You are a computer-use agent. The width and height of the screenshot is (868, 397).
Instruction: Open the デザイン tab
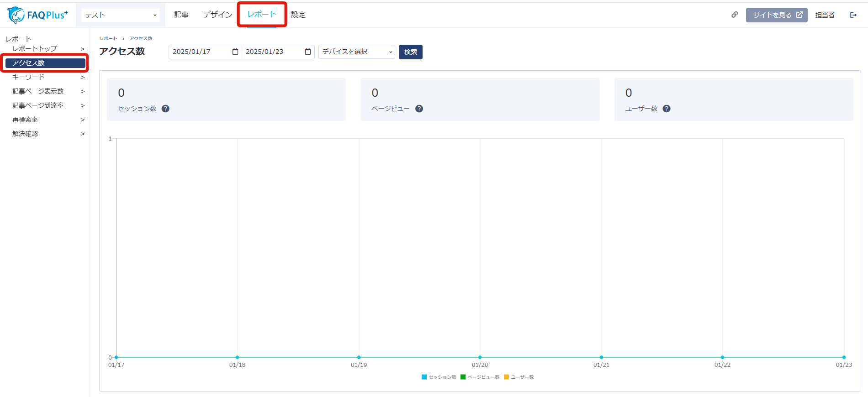tap(218, 15)
